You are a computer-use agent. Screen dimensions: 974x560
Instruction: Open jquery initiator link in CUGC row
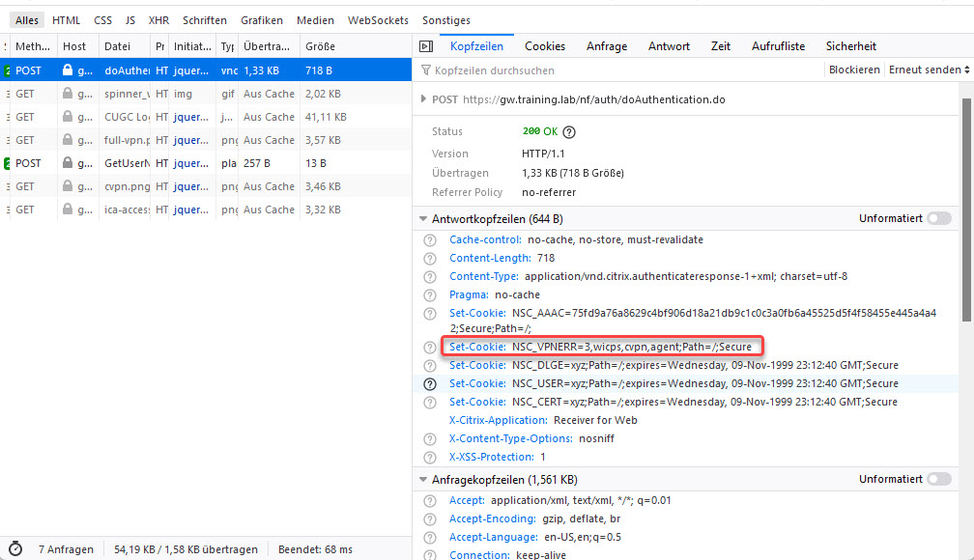pyautogui.click(x=191, y=117)
